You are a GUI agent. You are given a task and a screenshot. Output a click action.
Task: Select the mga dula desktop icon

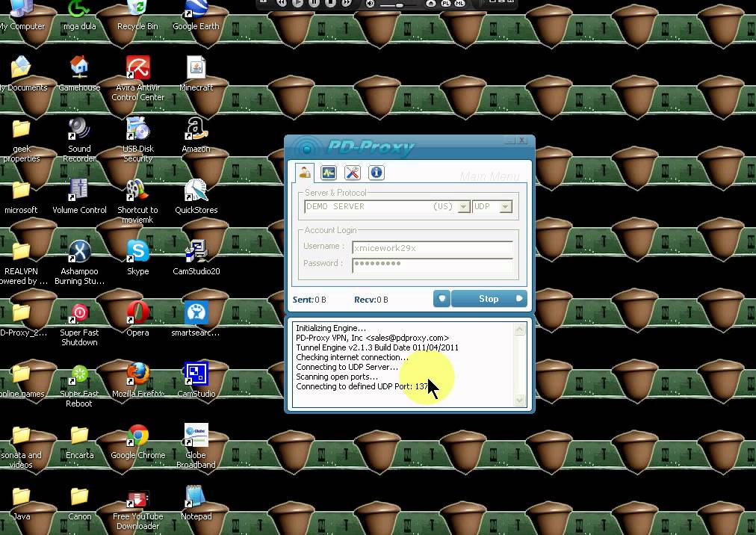[x=79, y=16]
